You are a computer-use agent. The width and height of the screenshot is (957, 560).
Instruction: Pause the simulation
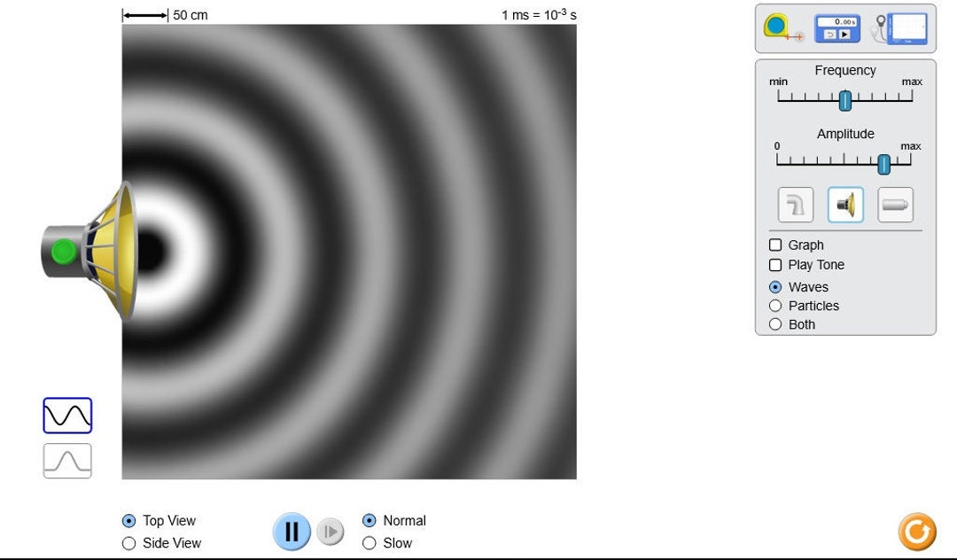point(292,531)
